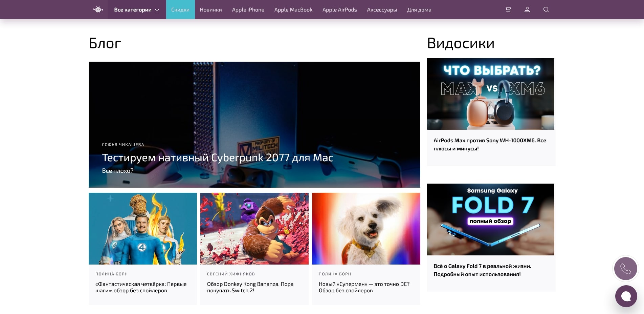This screenshot has width=644, height=314.
Task: Click the Всё плохо? subtitle
Action: pos(118,171)
